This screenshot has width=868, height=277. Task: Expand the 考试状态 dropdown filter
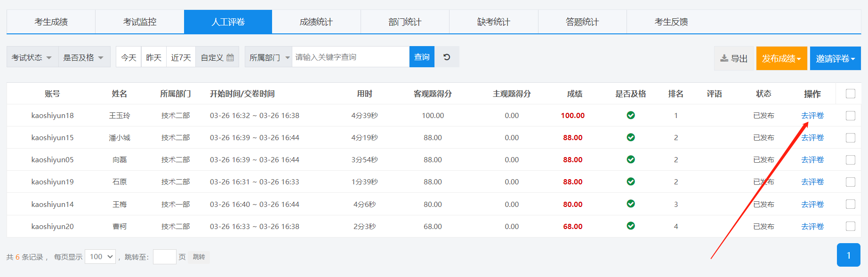pyautogui.click(x=32, y=57)
